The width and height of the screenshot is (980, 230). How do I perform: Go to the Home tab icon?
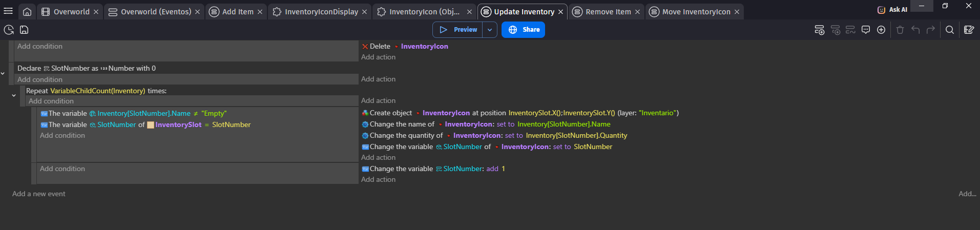[x=27, y=12]
